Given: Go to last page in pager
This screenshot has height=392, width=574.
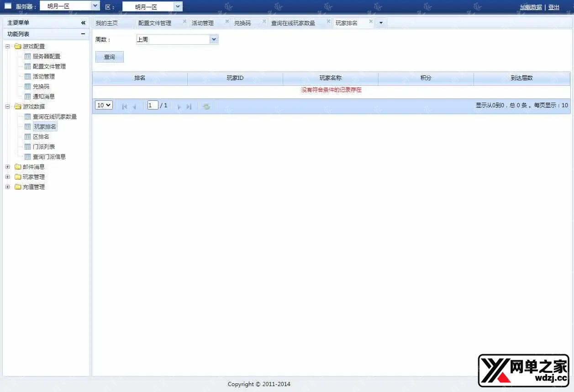Looking at the screenshot, I should click(189, 106).
